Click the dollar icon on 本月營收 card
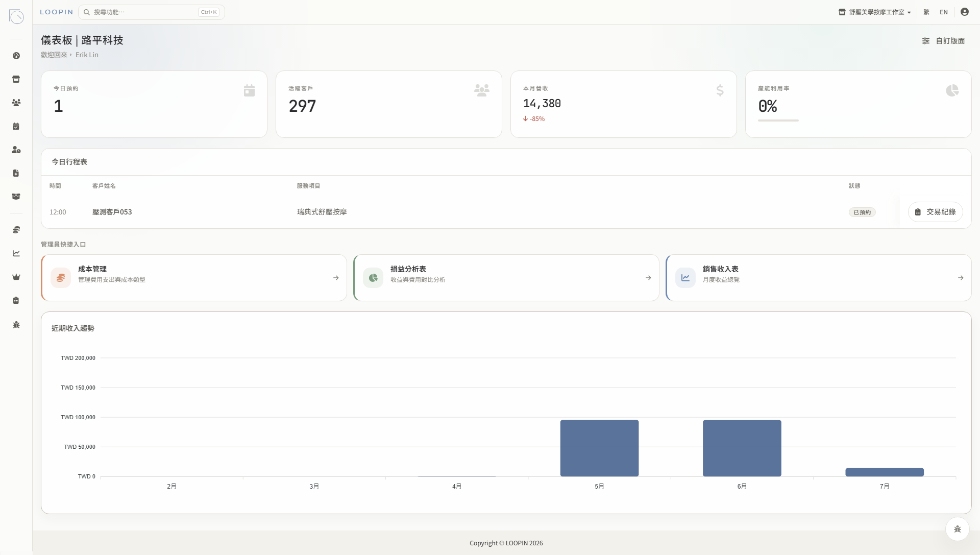This screenshot has width=980, height=555. pyautogui.click(x=720, y=90)
